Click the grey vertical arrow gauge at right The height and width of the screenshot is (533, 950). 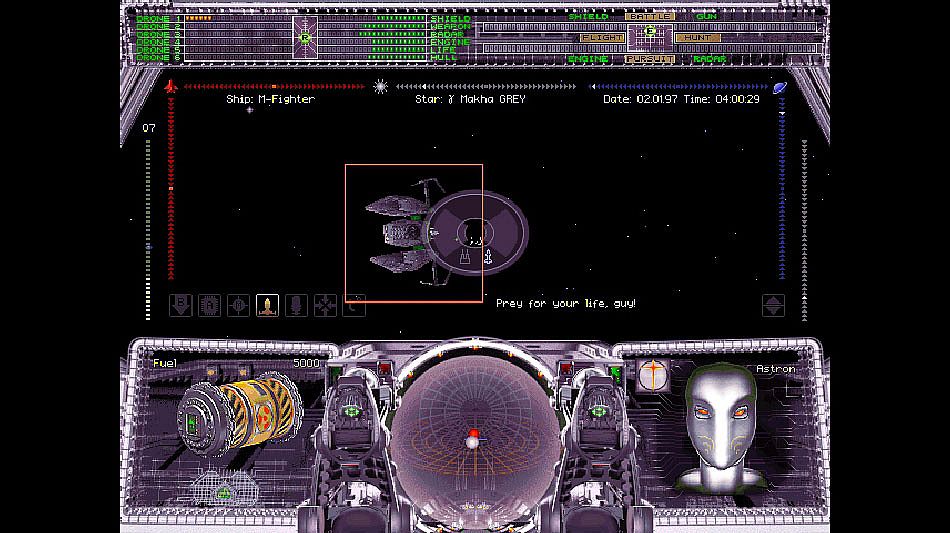[x=805, y=230]
